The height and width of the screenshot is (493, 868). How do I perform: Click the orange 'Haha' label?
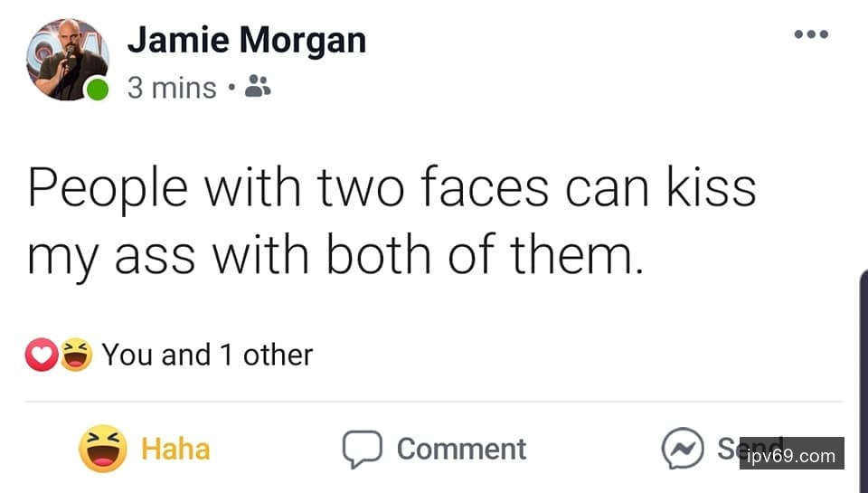(175, 449)
